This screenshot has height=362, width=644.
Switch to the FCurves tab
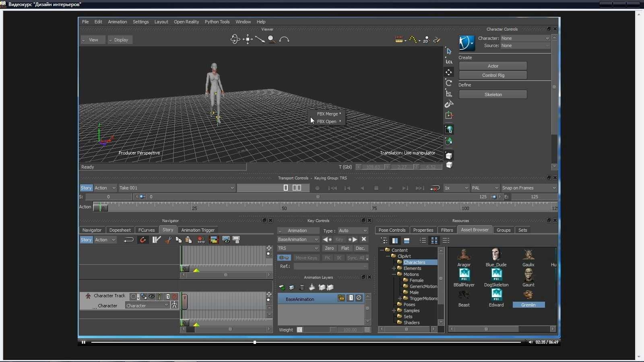click(x=147, y=230)
